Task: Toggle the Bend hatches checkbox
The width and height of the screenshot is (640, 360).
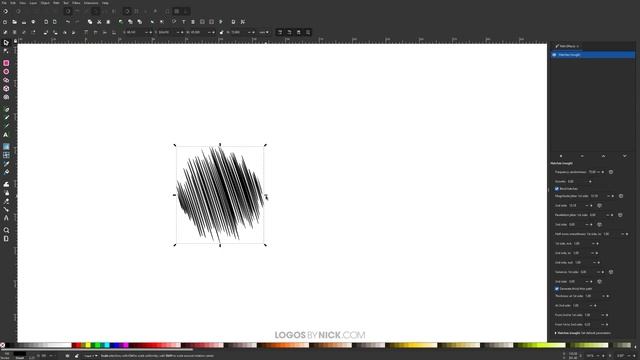Action: click(557, 189)
